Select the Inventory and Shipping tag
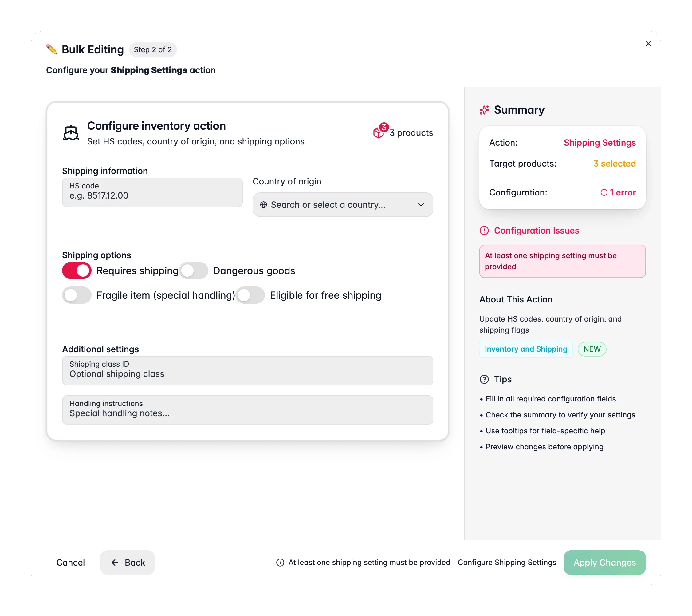Image resolution: width=692 pixels, height=616 pixels. [x=526, y=349]
